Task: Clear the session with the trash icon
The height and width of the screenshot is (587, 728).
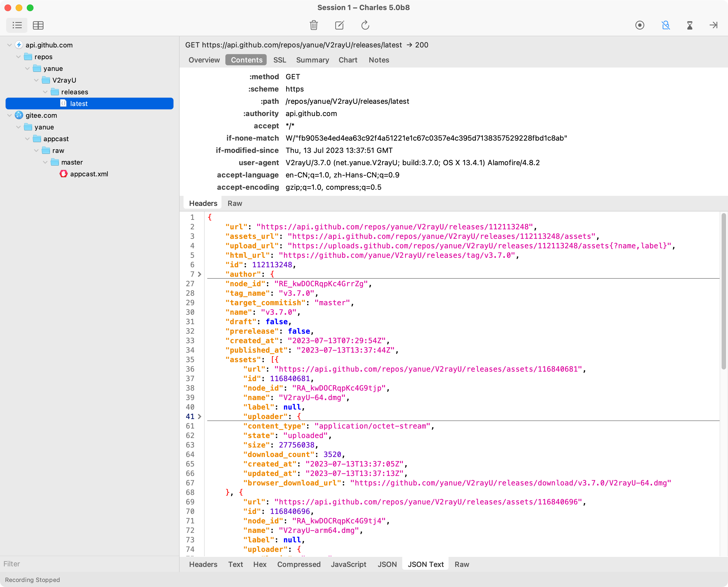Action: (314, 25)
